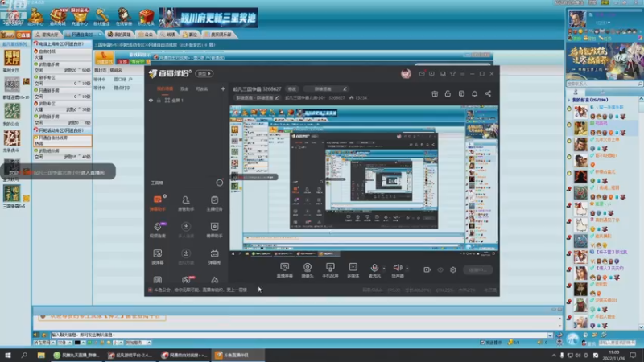
Task: Toggle the preview eye icon near start button
Action: tap(440, 269)
